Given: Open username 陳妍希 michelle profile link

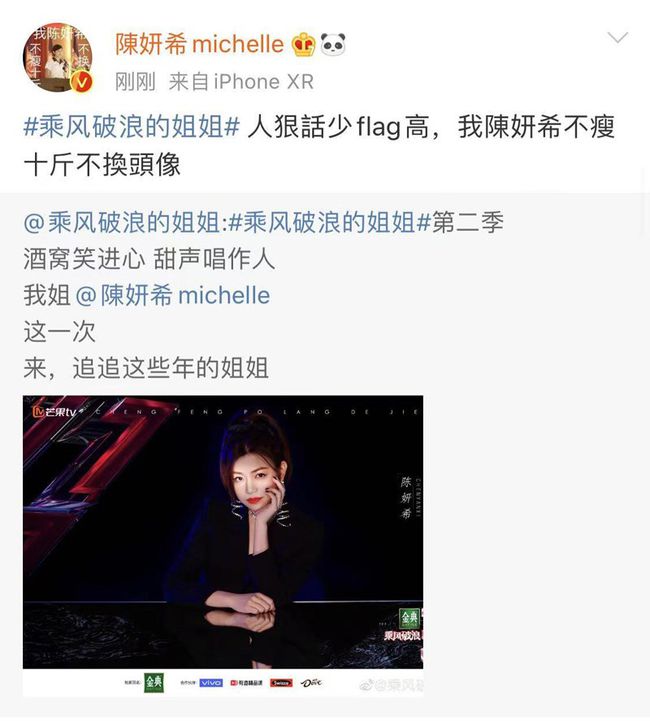Looking at the screenshot, I should pyautogui.click(x=199, y=45).
